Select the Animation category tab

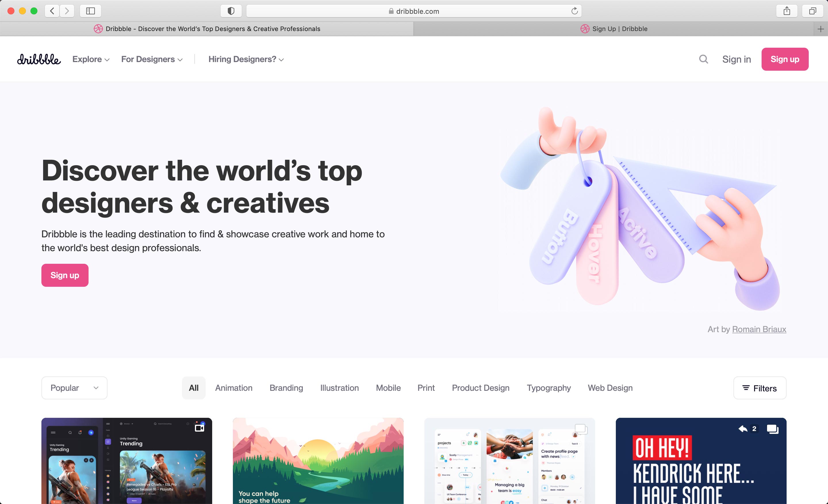coord(233,388)
